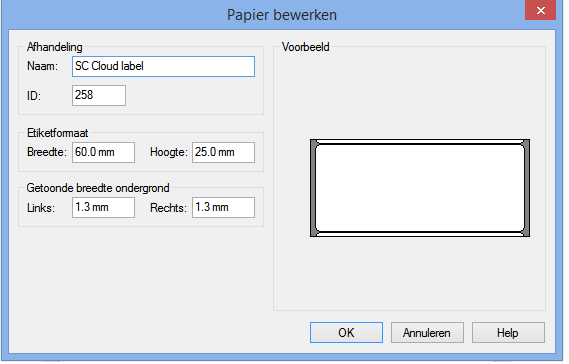Viewport: 569px width, 364px height.
Task: Click the ID: label
Action: (x=34, y=96)
